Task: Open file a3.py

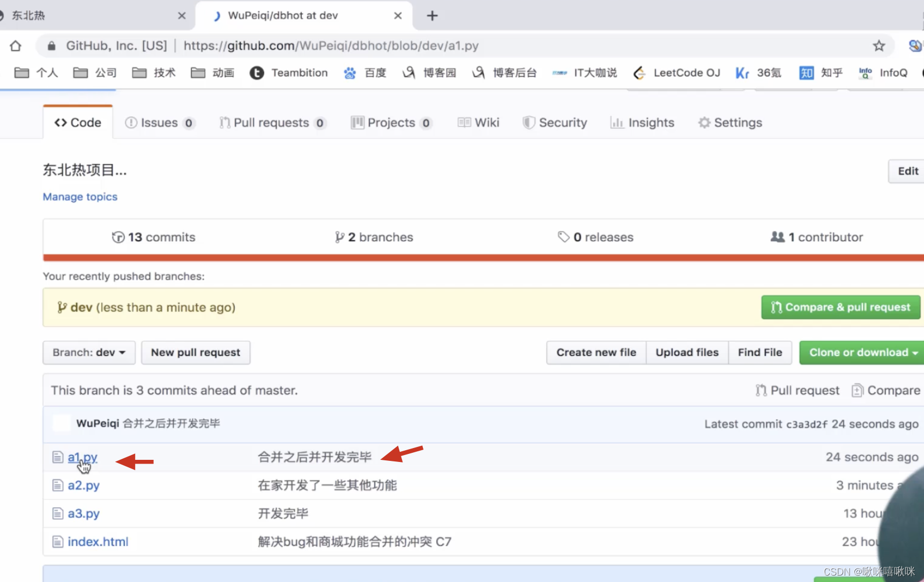Action: pos(84,513)
